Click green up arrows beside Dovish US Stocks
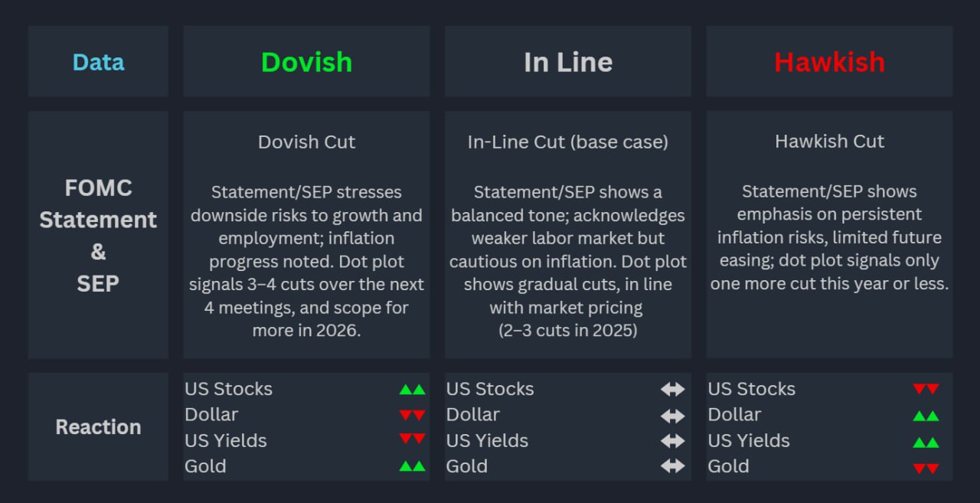Image resolution: width=980 pixels, height=503 pixels. tap(412, 389)
